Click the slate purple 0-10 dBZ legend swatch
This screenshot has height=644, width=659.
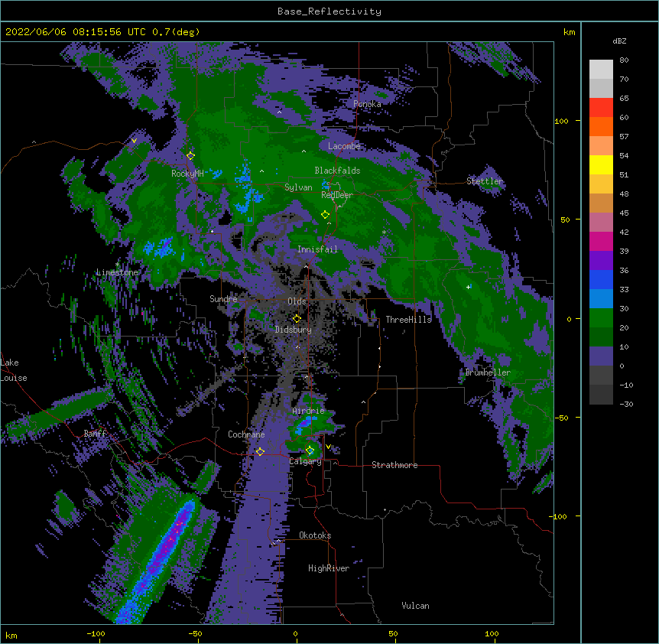[x=601, y=356]
